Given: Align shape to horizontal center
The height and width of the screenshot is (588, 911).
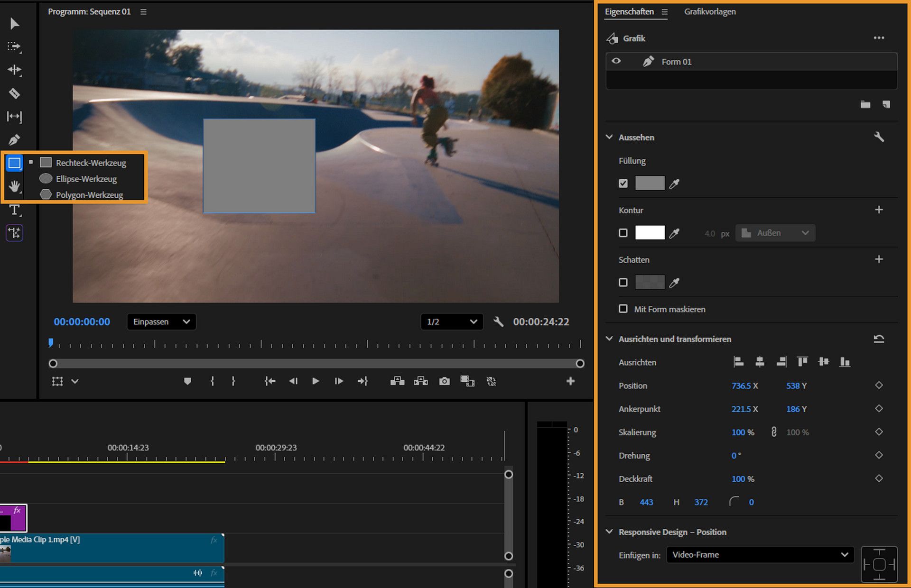Looking at the screenshot, I should point(760,362).
